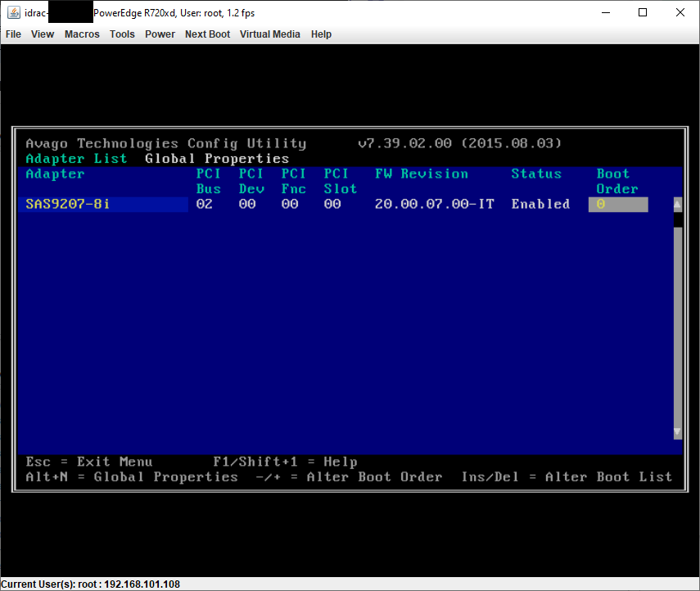
Task: Click the Alt+N = Global Properties hint
Action: [132, 476]
